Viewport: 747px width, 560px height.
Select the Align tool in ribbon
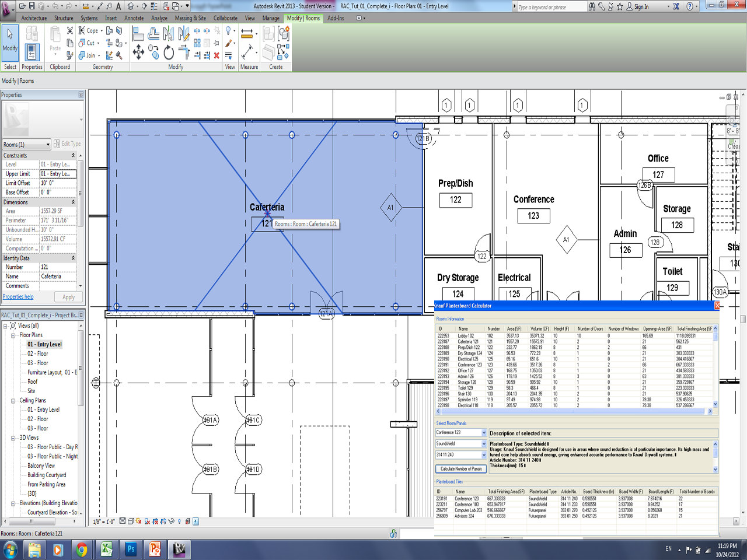coord(138,34)
